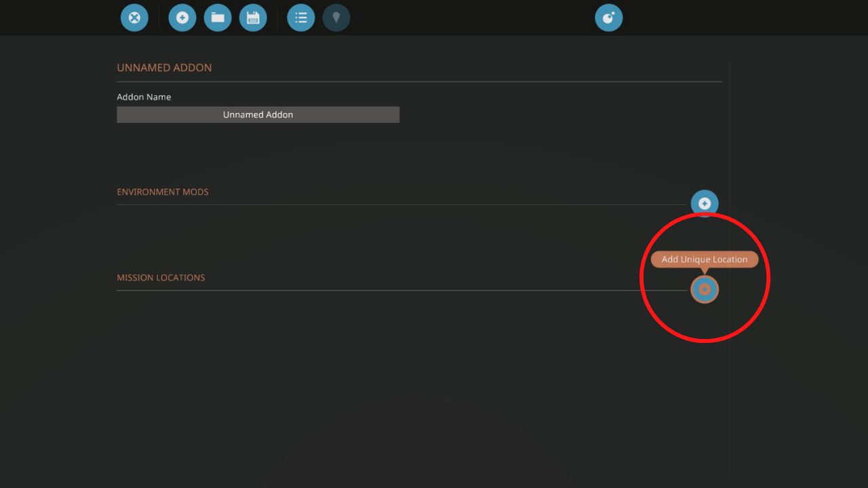Click the planet icon at top right
Screen dimensions: 868x488
tap(609, 18)
